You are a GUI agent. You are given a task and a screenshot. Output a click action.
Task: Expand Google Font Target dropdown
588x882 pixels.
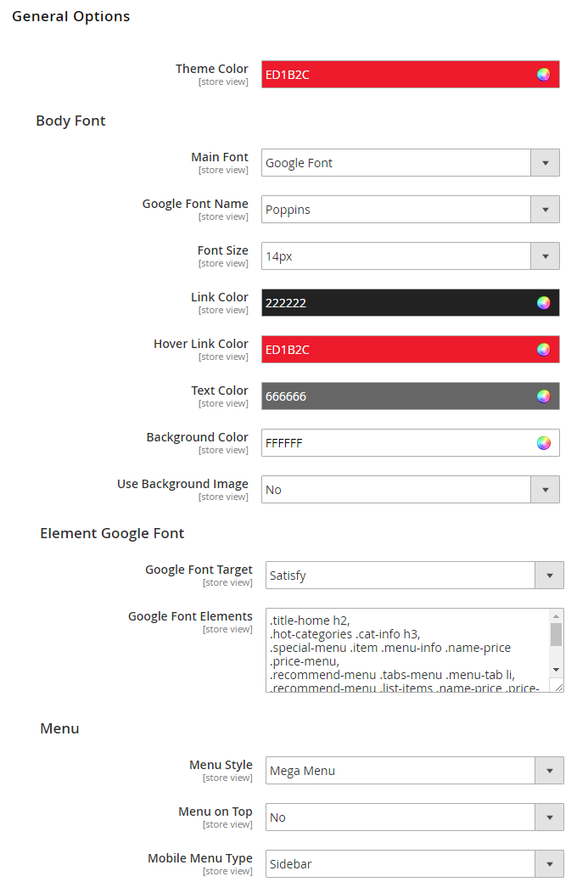tap(549, 576)
